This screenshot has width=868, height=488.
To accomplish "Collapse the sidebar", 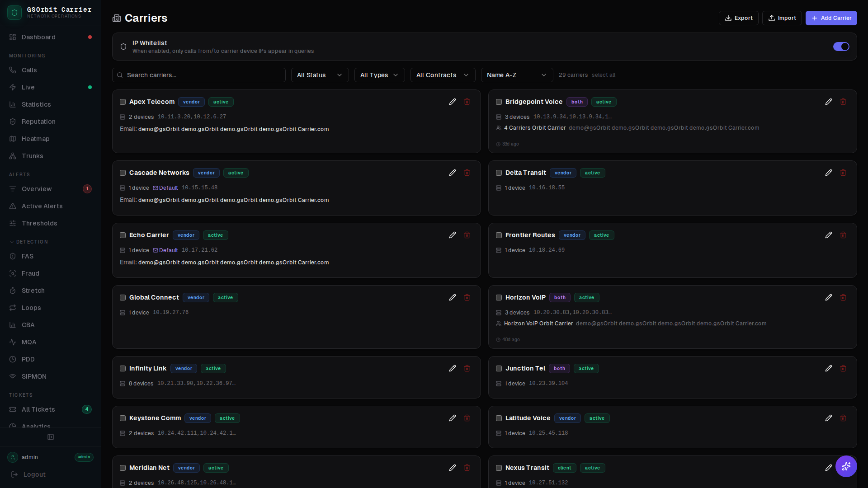I will [x=50, y=437].
